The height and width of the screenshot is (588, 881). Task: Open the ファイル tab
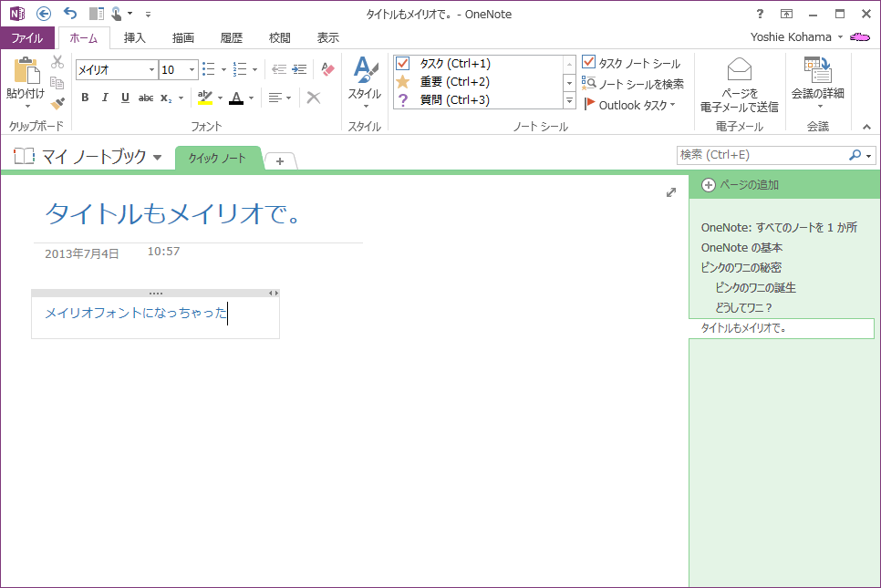(x=27, y=37)
